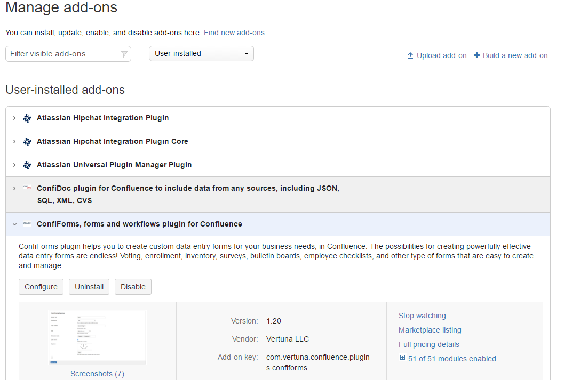The height and width of the screenshot is (380, 588).
Task: Open the Screenshots (7) link
Action: (x=97, y=374)
